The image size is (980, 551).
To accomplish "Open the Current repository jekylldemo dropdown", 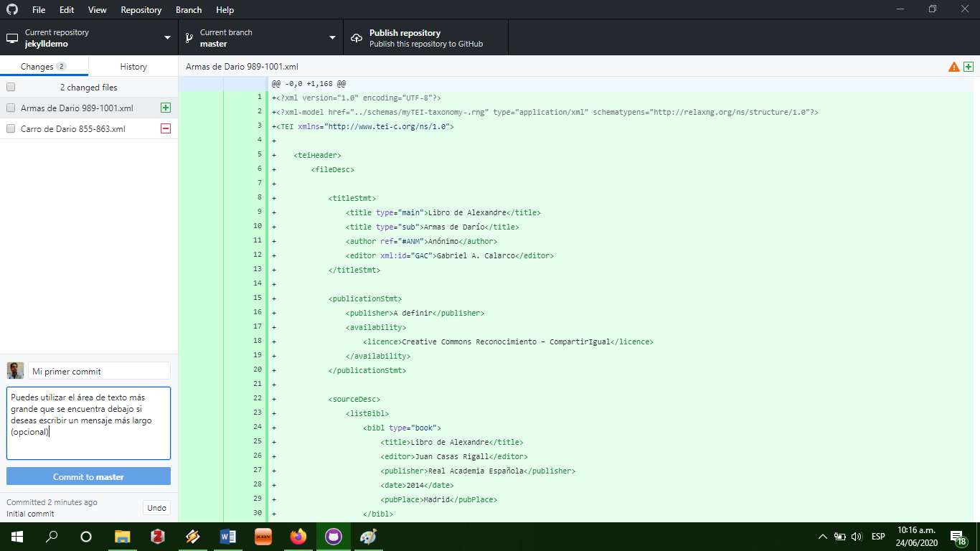I will (x=88, y=37).
